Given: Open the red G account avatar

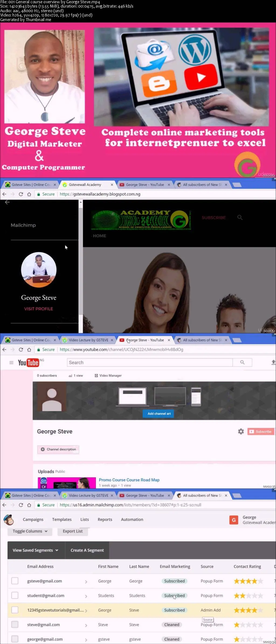Looking at the screenshot, I should coord(234,520).
